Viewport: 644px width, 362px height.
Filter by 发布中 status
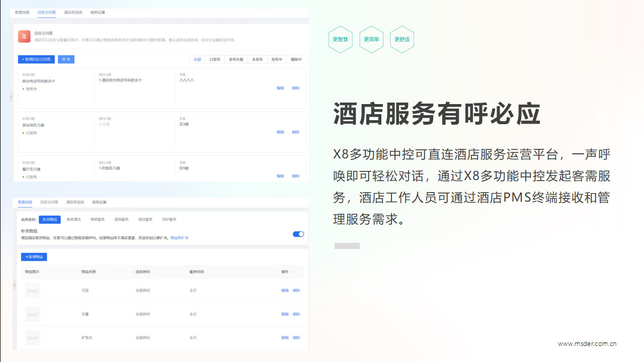tap(277, 59)
